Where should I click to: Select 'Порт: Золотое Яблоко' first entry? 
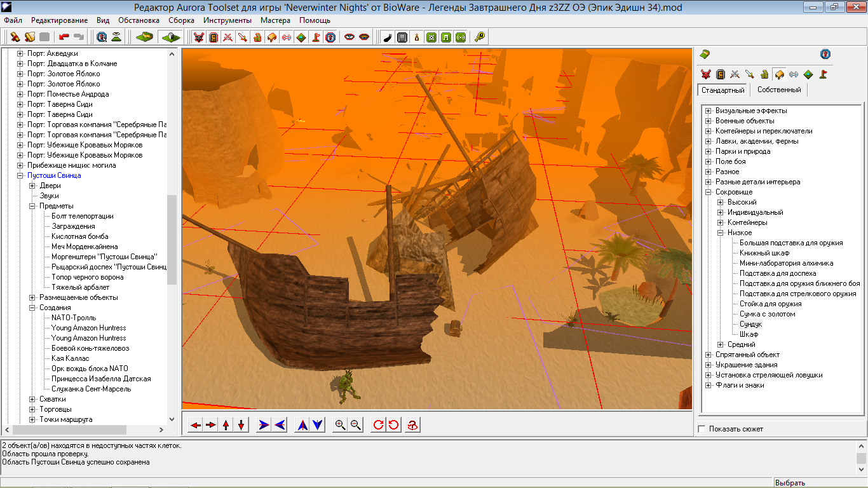click(x=64, y=74)
